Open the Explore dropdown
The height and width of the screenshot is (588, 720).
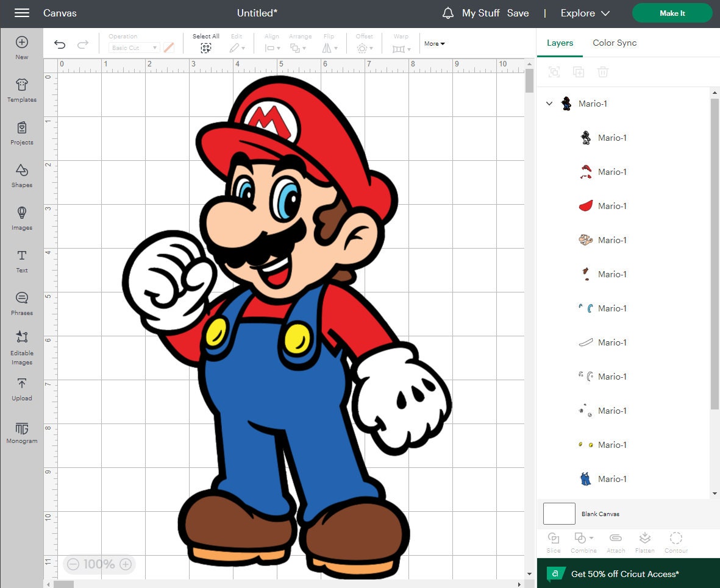[x=584, y=13]
